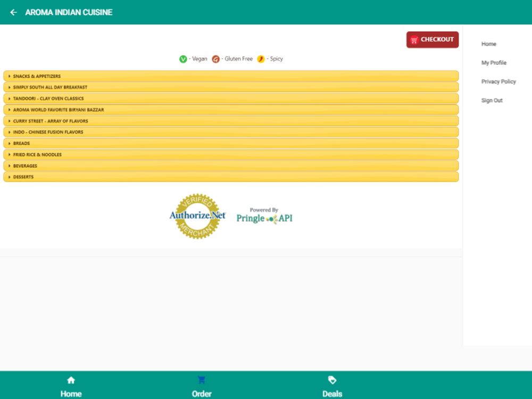Viewport: 532px width, 399px height.
Task: Click the Order cart icon in bottom bar
Action: [202, 380]
